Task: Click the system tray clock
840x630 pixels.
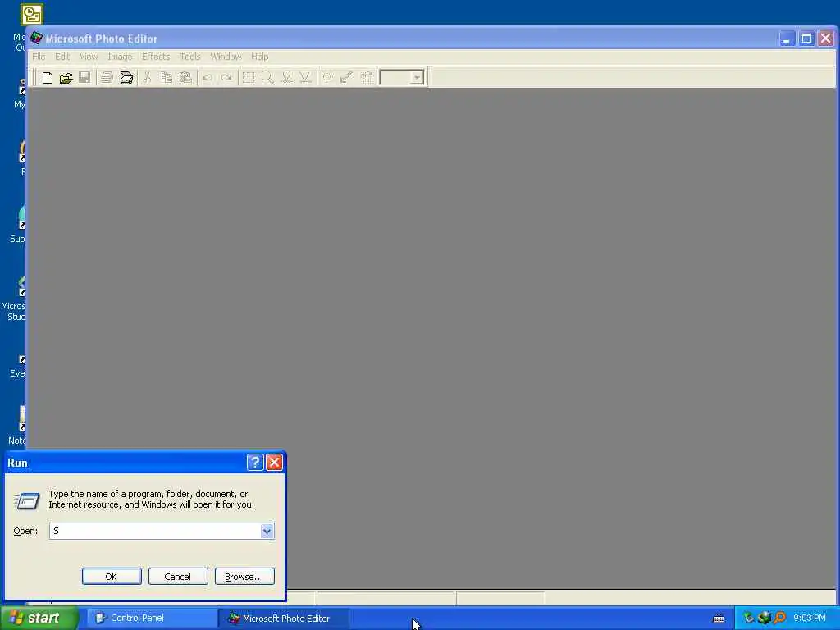Action: click(810, 619)
